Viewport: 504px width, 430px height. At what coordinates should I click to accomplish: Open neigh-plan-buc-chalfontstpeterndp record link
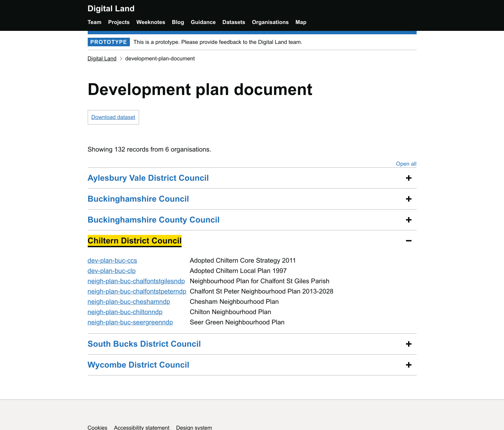(x=137, y=291)
